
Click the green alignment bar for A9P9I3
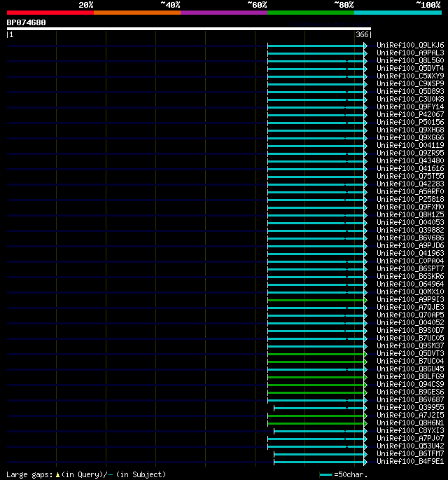pyautogui.click(x=316, y=301)
